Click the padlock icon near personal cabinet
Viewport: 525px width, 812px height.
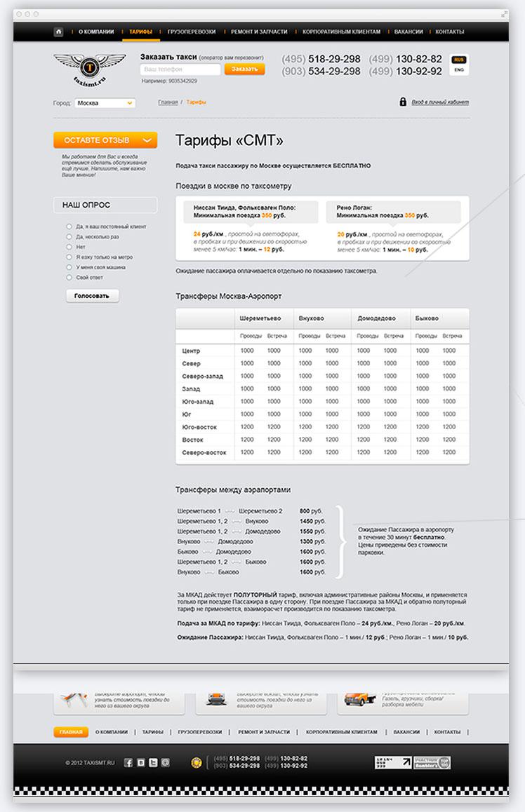click(x=403, y=102)
